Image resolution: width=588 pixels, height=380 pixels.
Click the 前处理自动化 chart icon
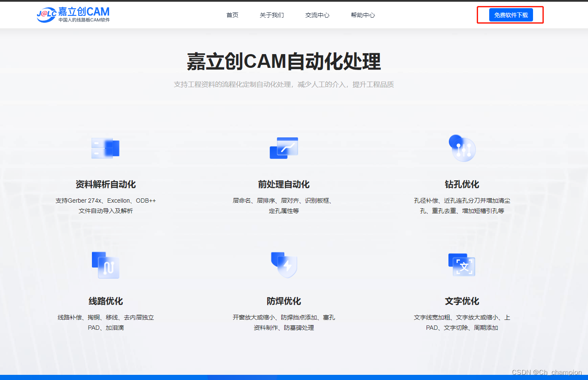click(283, 148)
